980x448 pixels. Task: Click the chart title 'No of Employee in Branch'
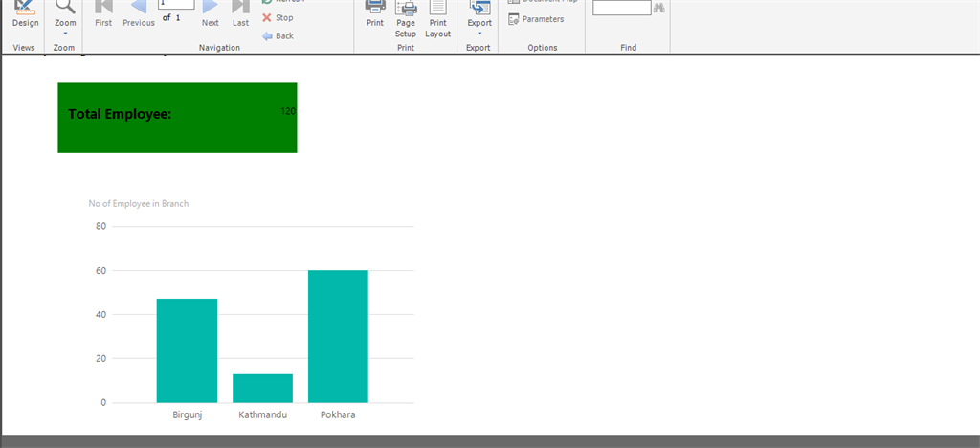[139, 203]
